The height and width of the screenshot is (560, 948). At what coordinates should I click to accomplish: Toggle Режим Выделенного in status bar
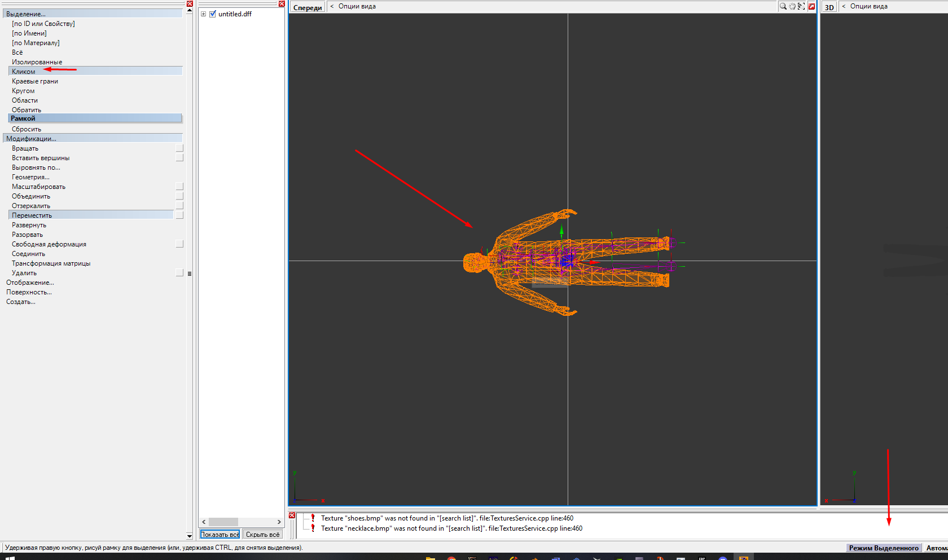pos(883,548)
